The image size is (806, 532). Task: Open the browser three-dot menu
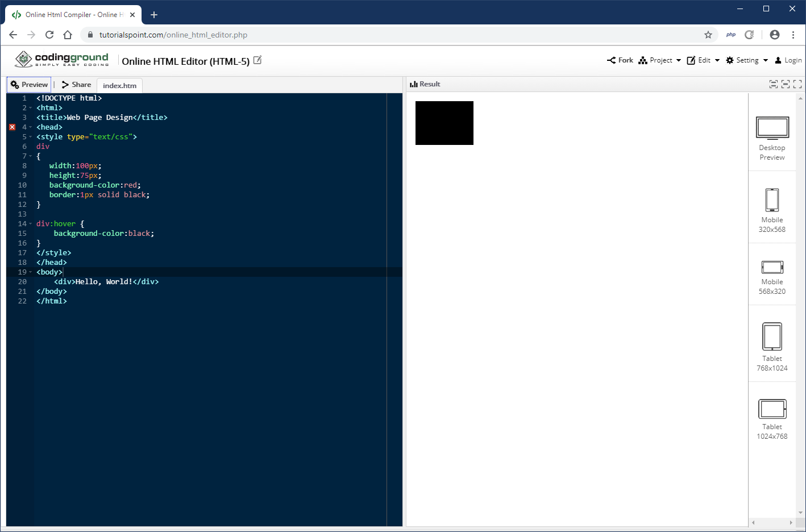[x=793, y=35]
